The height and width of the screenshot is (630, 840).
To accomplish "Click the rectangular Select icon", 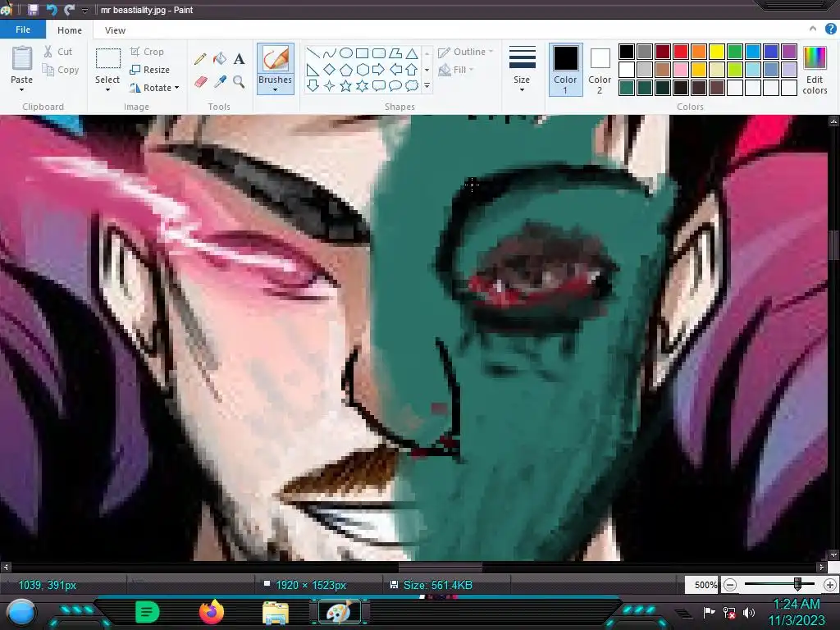I will 107,58.
